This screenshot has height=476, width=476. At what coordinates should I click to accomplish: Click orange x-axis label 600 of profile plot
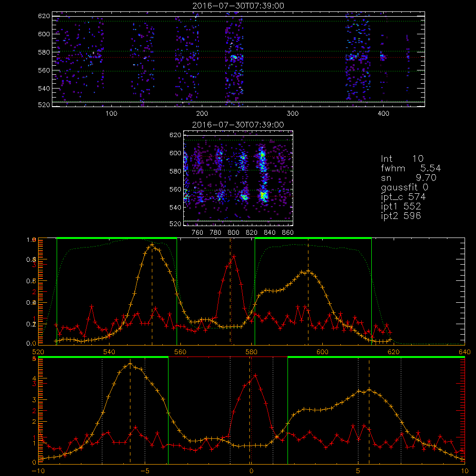pos(322,352)
